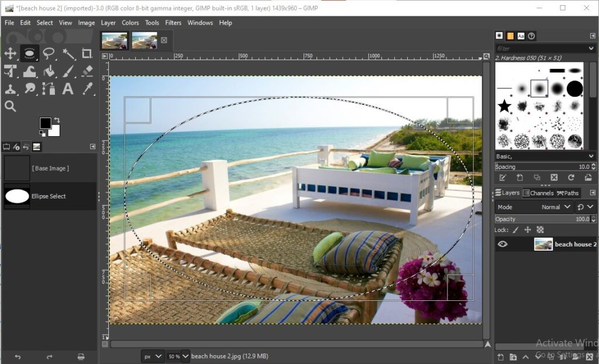599x364 pixels.
Task: Activate the Text tool
Action: (68, 89)
